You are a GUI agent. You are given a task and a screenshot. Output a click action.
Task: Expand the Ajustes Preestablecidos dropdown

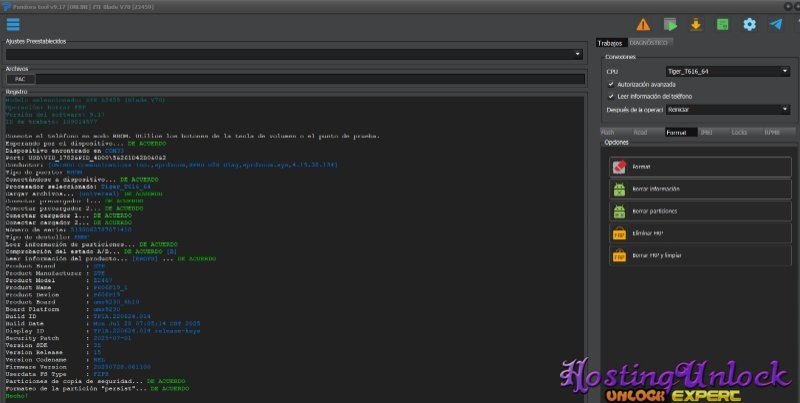coord(294,54)
